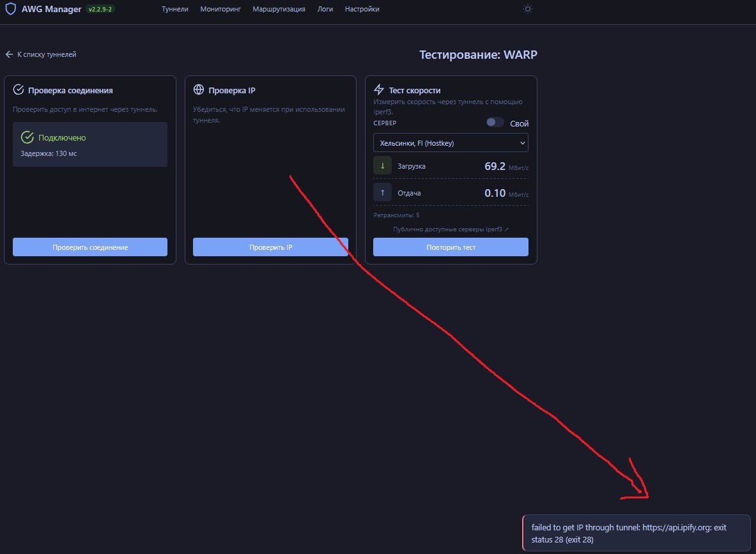Image resolution: width=756 pixels, height=554 pixels.
Task: Click the connection check circle icon
Action: [19, 90]
